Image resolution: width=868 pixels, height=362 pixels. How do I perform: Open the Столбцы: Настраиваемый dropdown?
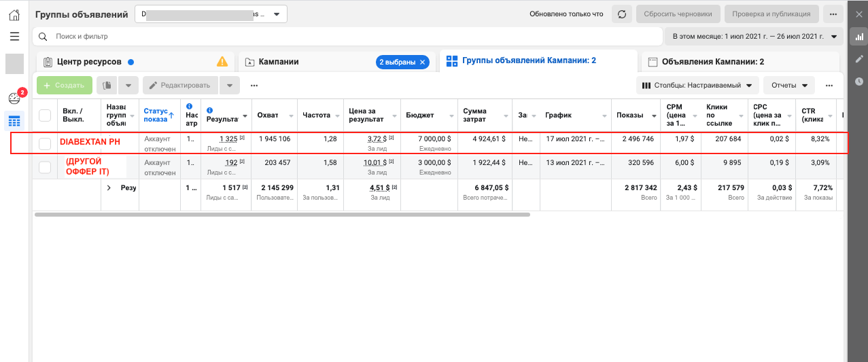697,86
